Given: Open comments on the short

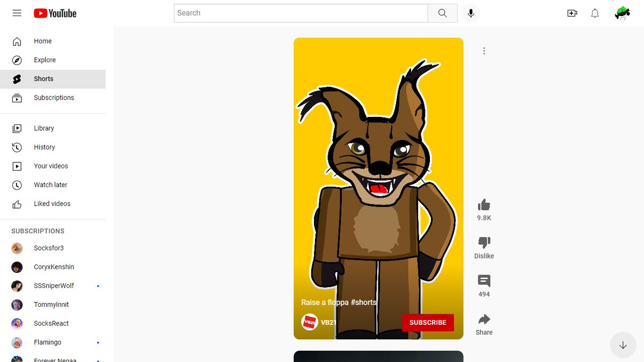Looking at the screenshot, I should point(484,281).
